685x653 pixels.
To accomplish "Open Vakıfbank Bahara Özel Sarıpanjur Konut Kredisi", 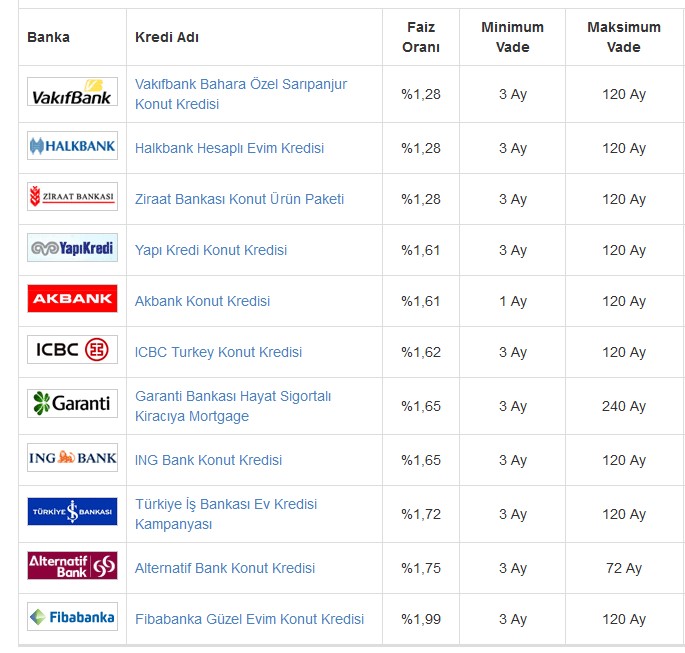I will click(x=241, y=94).
